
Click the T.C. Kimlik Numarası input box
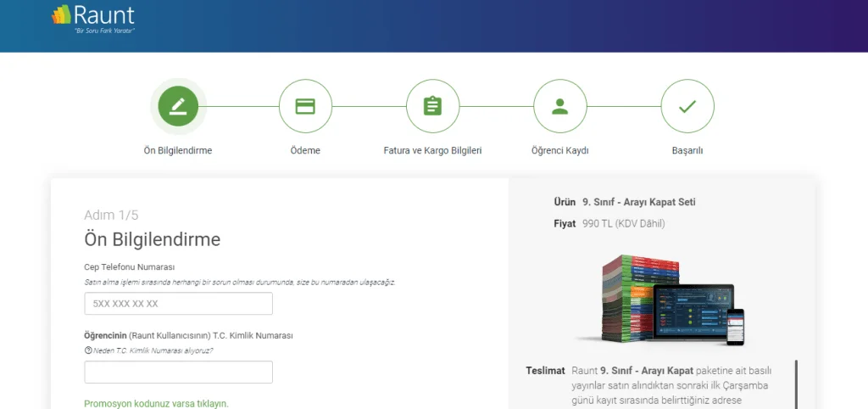tap(178, 372)
